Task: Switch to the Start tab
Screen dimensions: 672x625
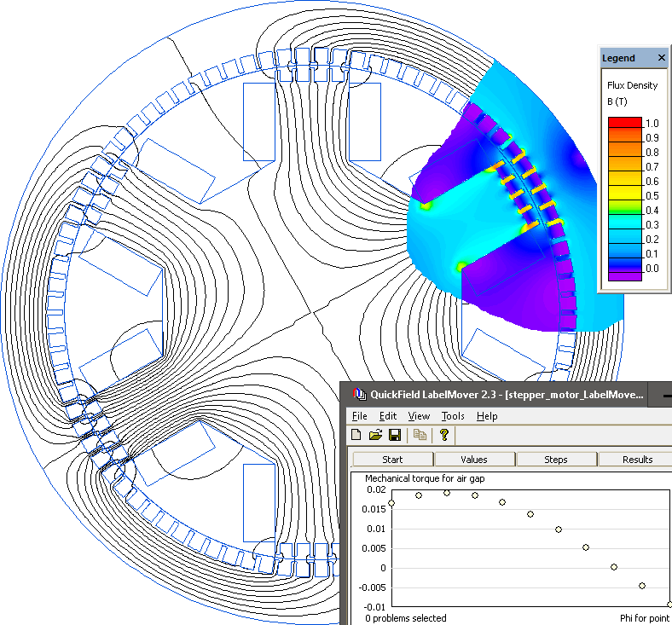Action: coord(392,460)
